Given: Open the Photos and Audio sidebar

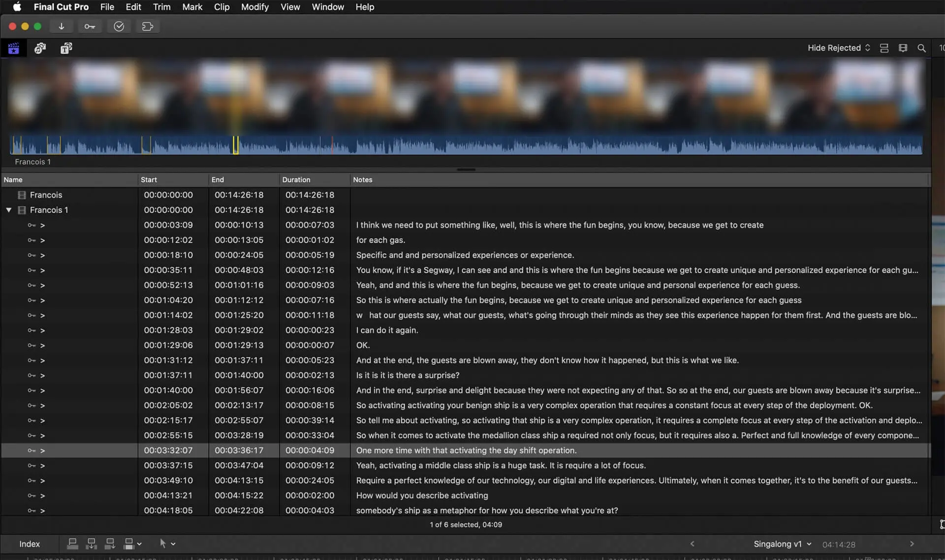Looking at the screenshot, I should click(x=40, y=48).
